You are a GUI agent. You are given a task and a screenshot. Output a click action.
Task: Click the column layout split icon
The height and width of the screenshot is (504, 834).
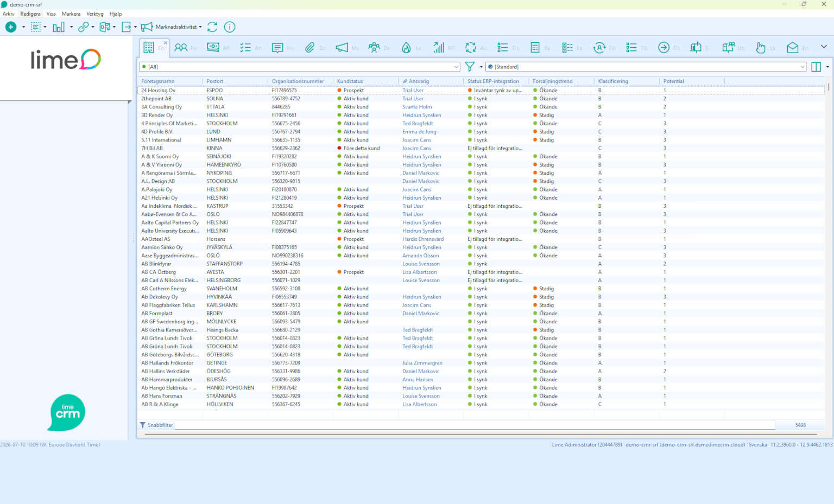(816, 66)
